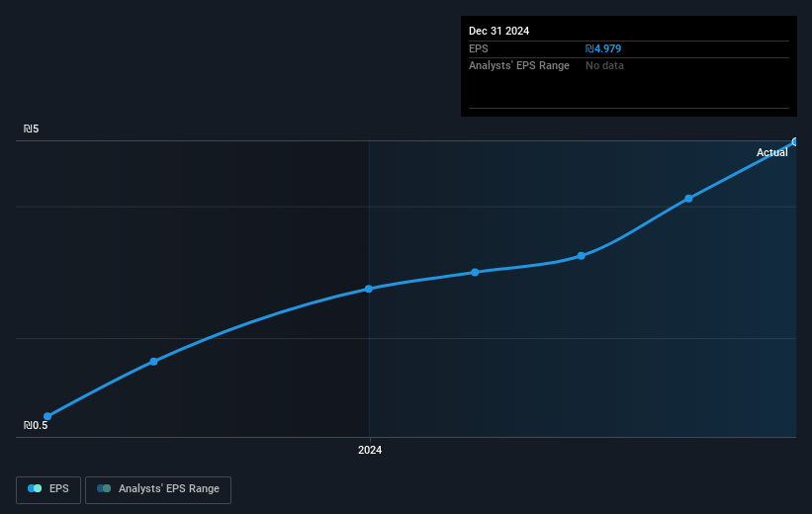
Task: Click the data point just before the final one
Action: 688,199
